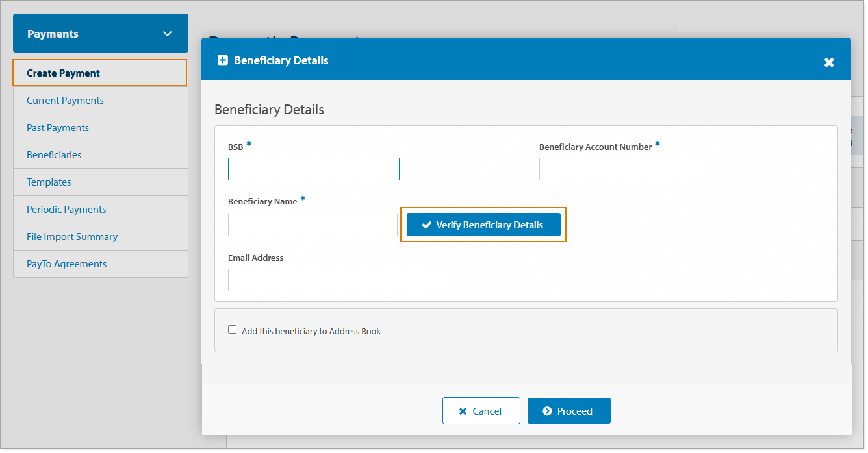This screenshot has width=868, height=453.
Task: Select Beneficiaries in the sidebar
Action: 54,154
